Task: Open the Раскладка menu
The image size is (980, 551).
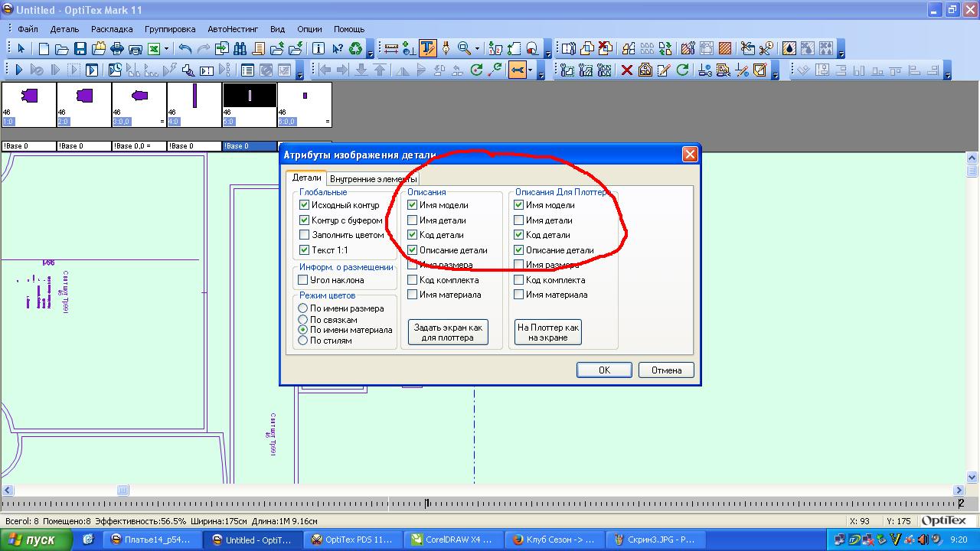Action: point(112,29)
